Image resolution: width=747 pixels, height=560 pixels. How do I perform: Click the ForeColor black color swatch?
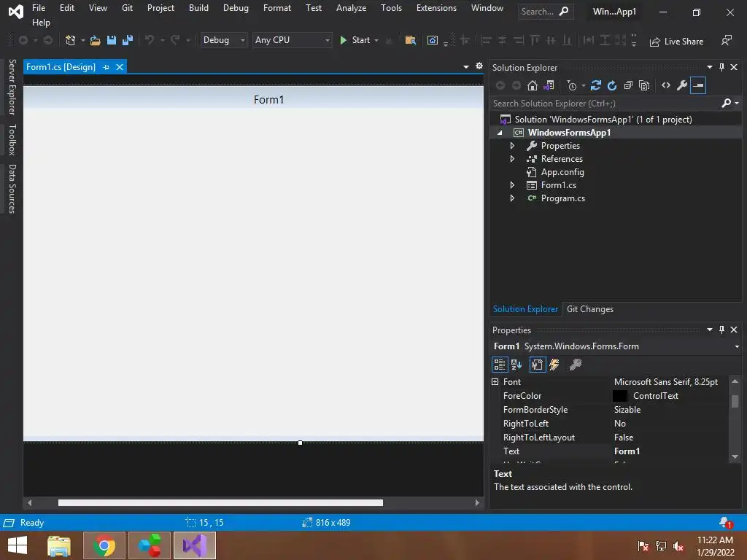click(619, 396)
